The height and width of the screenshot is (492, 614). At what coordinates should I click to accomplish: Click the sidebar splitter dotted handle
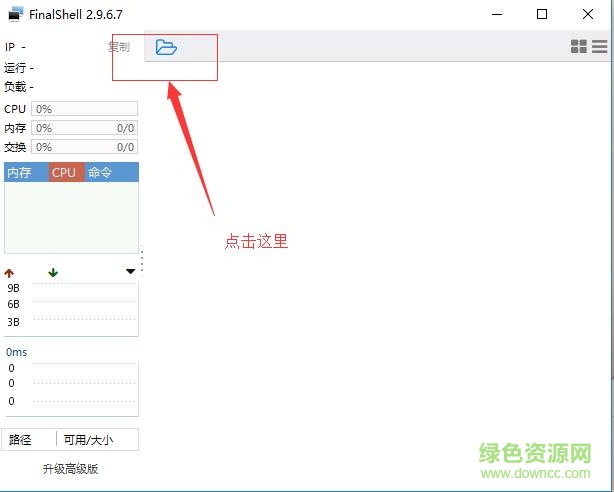pos(142,260)
